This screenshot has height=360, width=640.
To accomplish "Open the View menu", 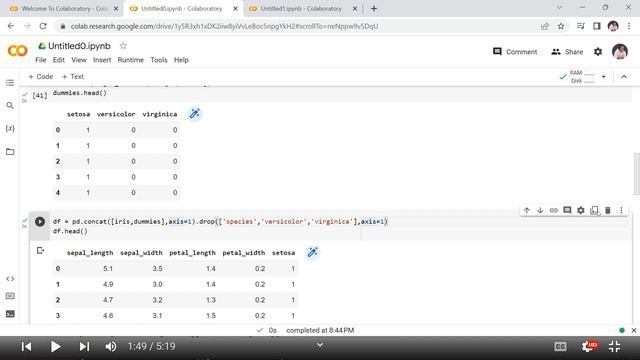I will 79,60.
